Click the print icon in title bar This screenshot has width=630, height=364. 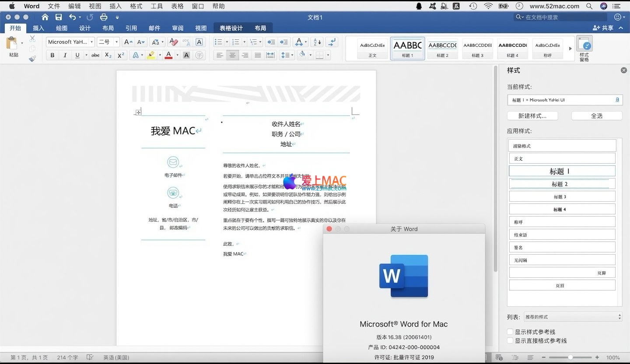pos(104,17)
